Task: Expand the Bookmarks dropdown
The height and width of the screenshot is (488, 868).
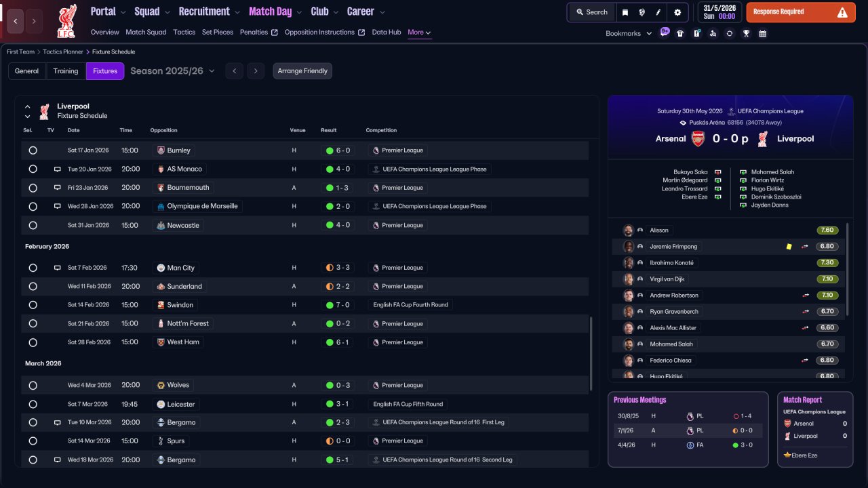Action: pos(629,33)
